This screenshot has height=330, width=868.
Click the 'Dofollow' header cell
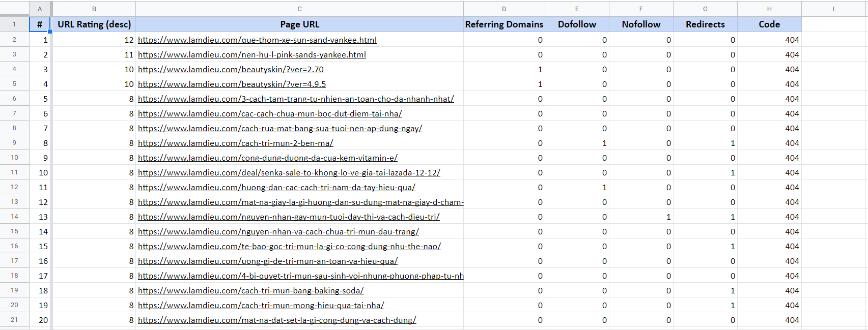click(577, 24)
